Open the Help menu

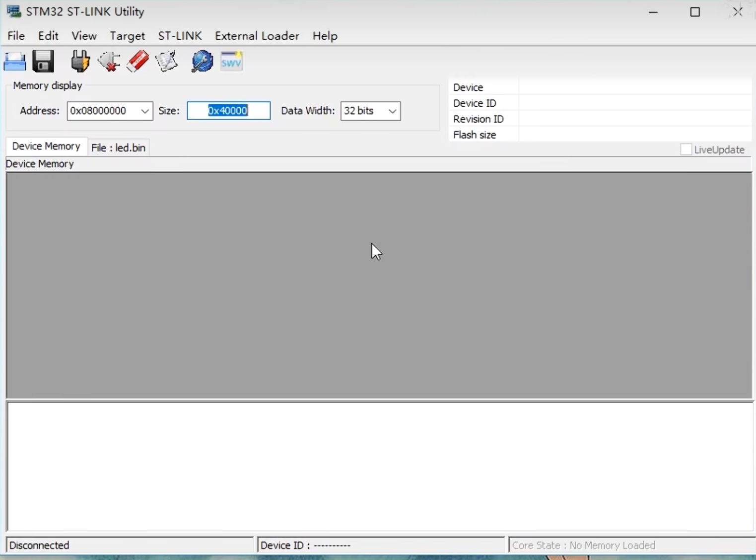pyautogui.click(x=325, y=36)
